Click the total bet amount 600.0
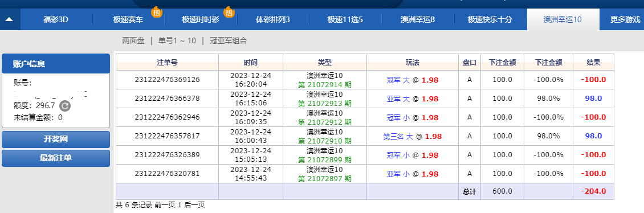644x213 pixels. pyautogui.click(x=502, y=191)
